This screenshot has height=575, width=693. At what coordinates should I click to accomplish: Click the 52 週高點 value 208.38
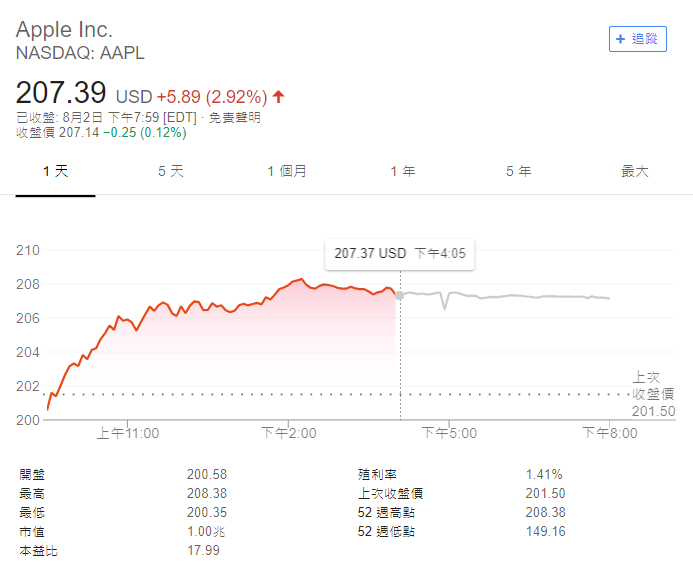click(545, 512)
